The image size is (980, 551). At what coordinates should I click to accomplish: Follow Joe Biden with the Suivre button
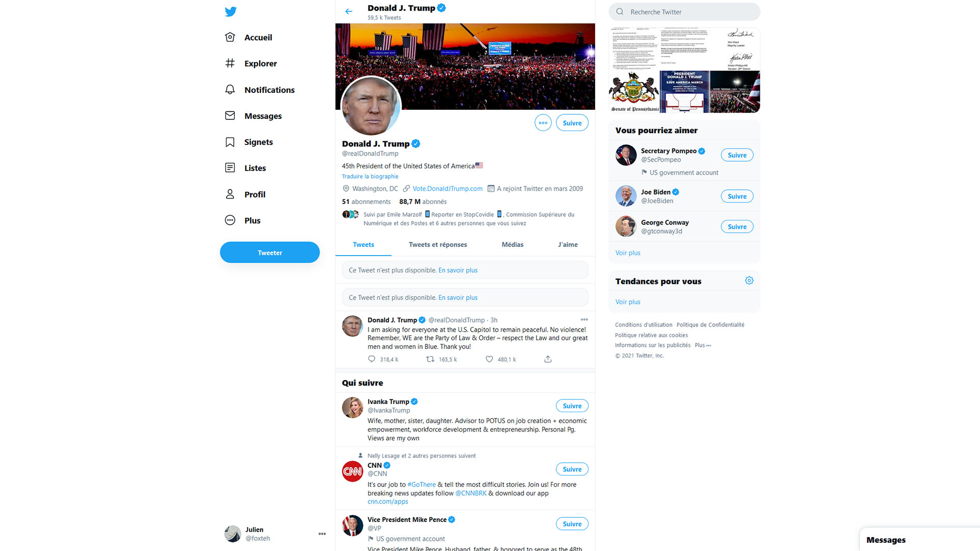pyautogui.click(x=737, y=196)
